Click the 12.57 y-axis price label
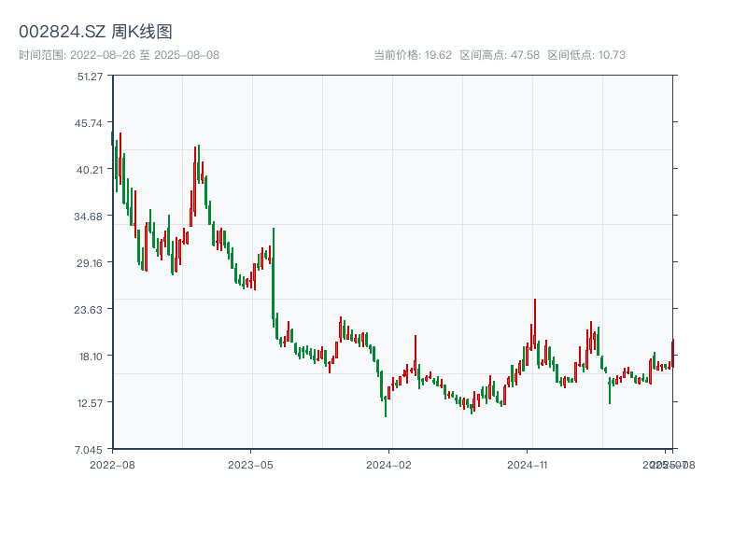 point(91,402)
